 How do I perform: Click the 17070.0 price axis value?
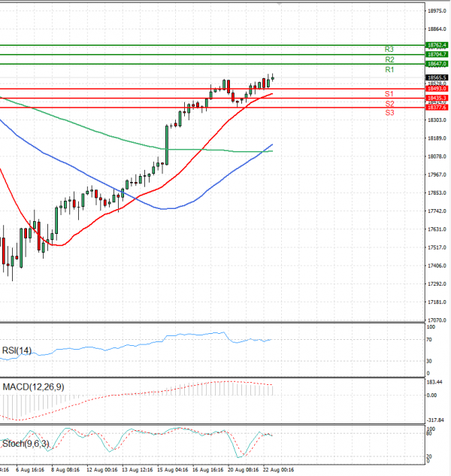point(437,320)
